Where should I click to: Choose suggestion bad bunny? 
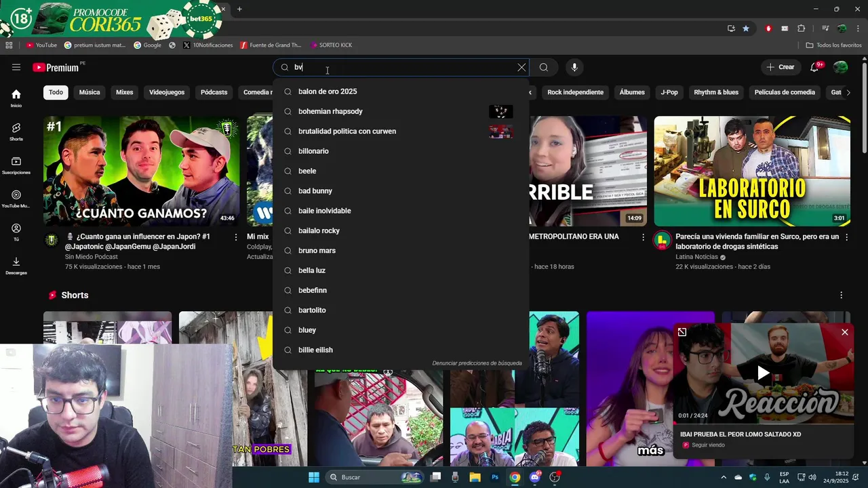(x=401, y=191)
